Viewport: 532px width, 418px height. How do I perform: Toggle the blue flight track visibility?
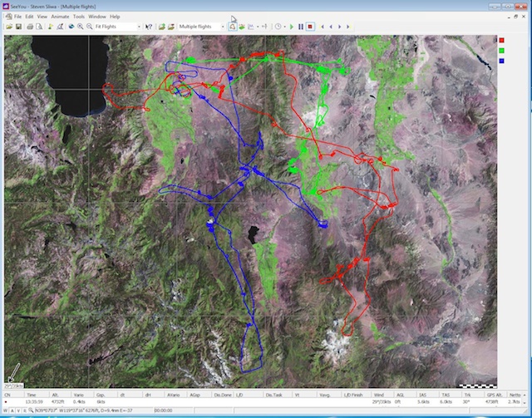click(x=501, y=61)
